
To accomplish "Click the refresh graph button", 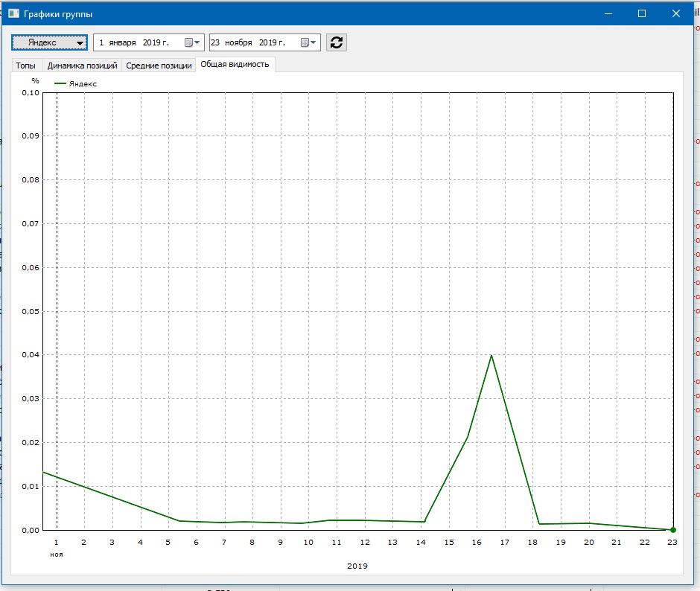I will (x=337, y=42).
